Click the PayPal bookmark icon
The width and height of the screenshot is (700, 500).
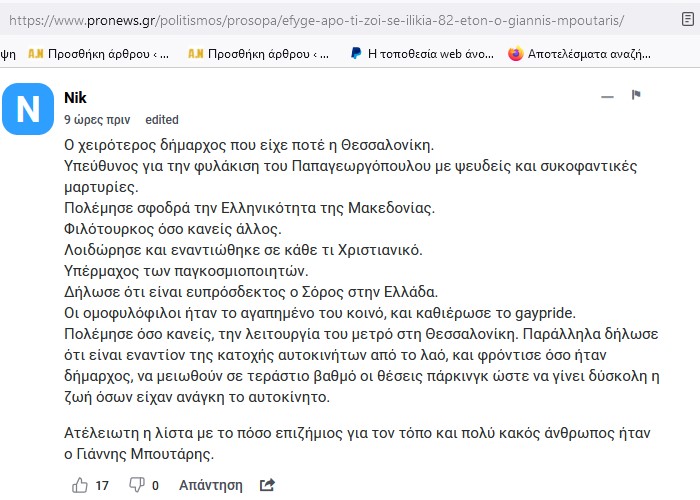356,54
